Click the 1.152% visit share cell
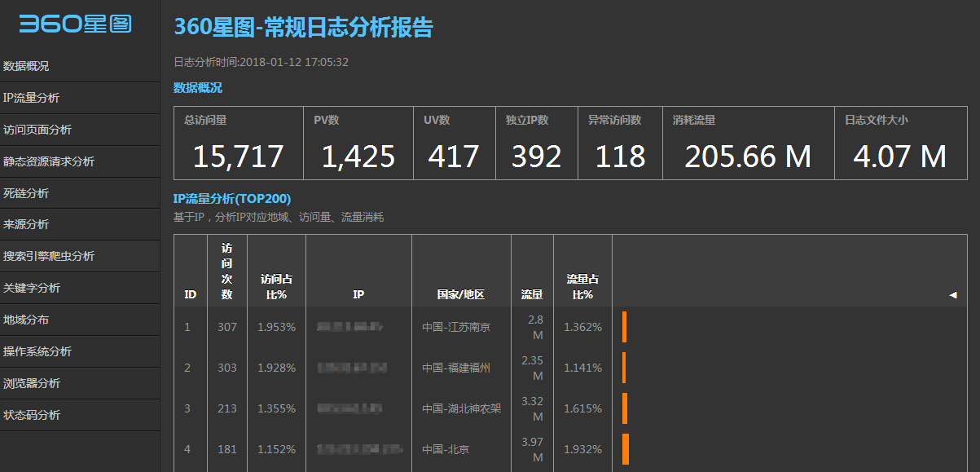The height and width of the screenshot is (472, 980). (x=277, y=449)
